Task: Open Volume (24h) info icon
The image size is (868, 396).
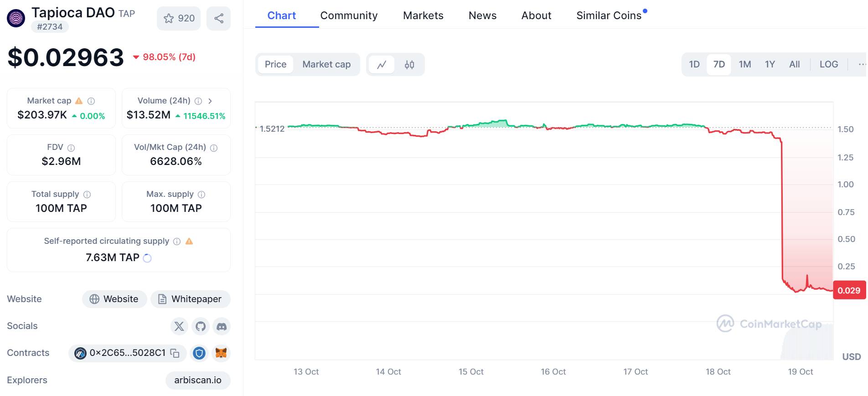Action: (198, 101)
